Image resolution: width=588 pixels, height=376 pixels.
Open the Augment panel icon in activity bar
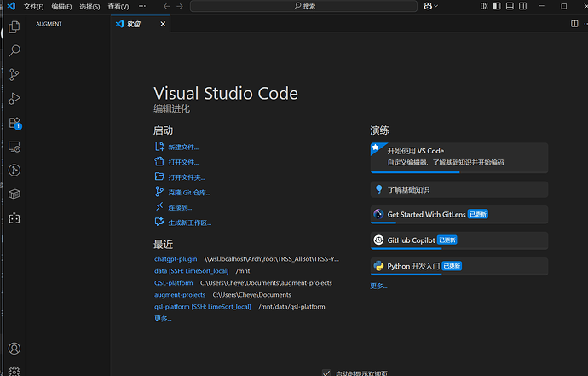(14, 218)
